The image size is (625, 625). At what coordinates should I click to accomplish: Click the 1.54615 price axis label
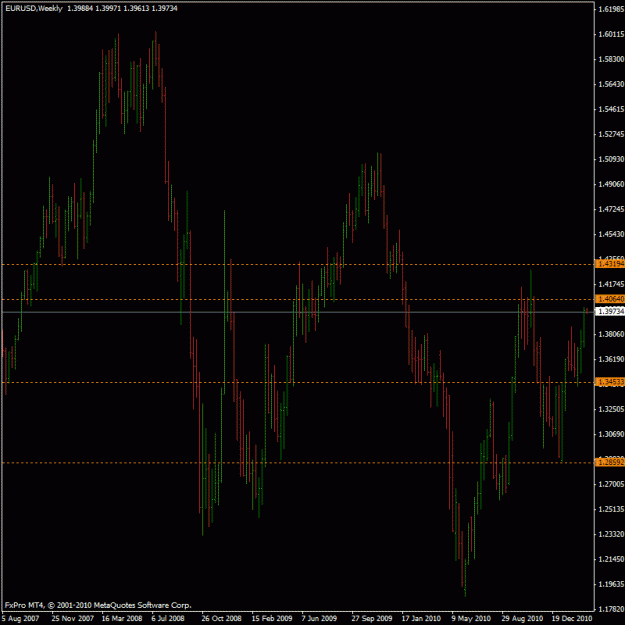[611, 109]
